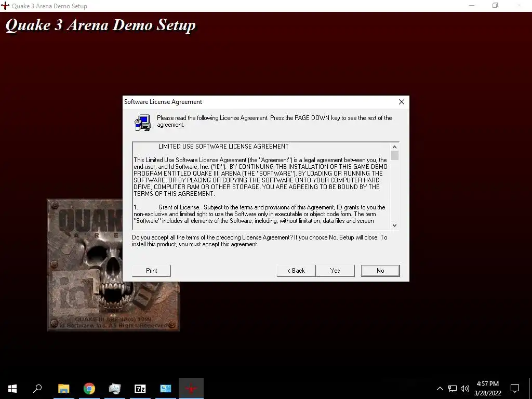Open taskbar search magnifier
Viewport: 532px width, 399px height.
[37, 389]
